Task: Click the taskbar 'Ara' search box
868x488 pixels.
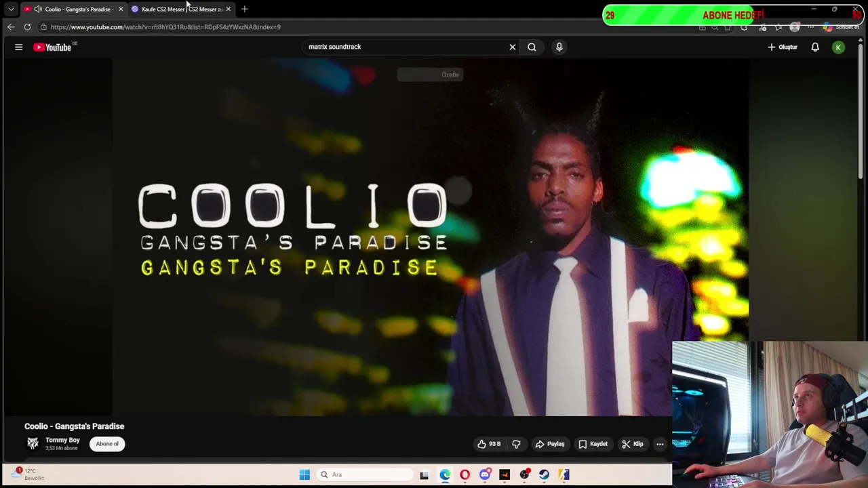Action: (365, 474)
